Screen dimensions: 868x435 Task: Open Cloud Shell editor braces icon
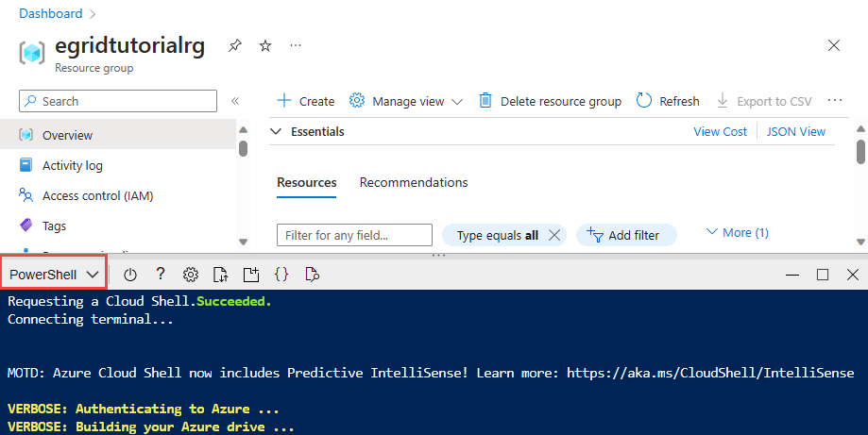click(x=281, y=275)
